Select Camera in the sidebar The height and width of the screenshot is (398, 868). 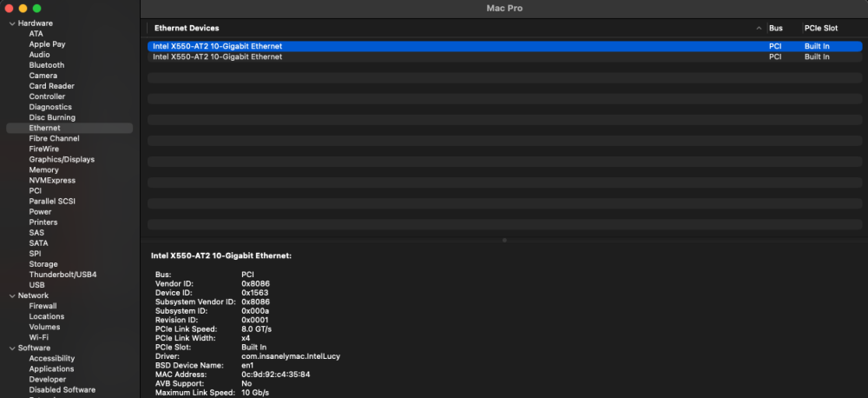point(43,76)
